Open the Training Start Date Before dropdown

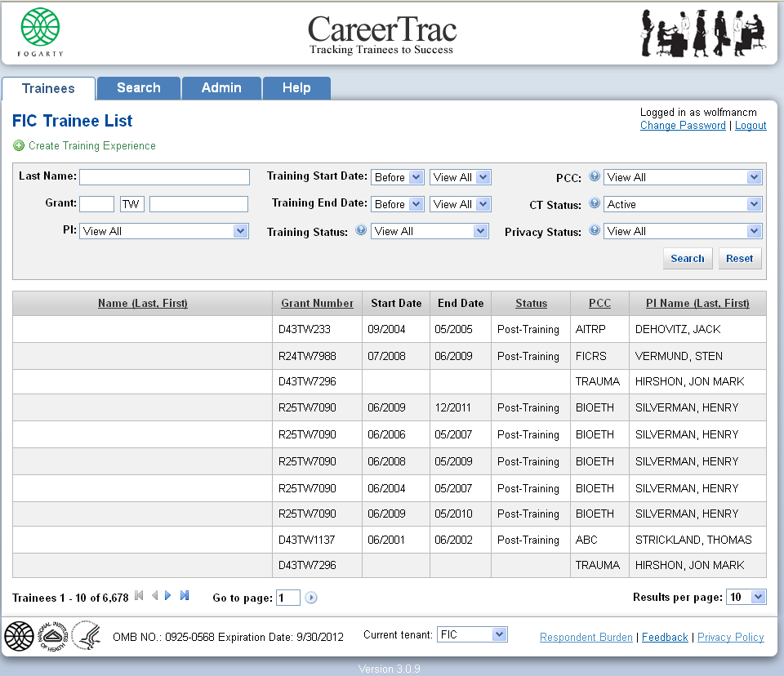coord(397,177)
